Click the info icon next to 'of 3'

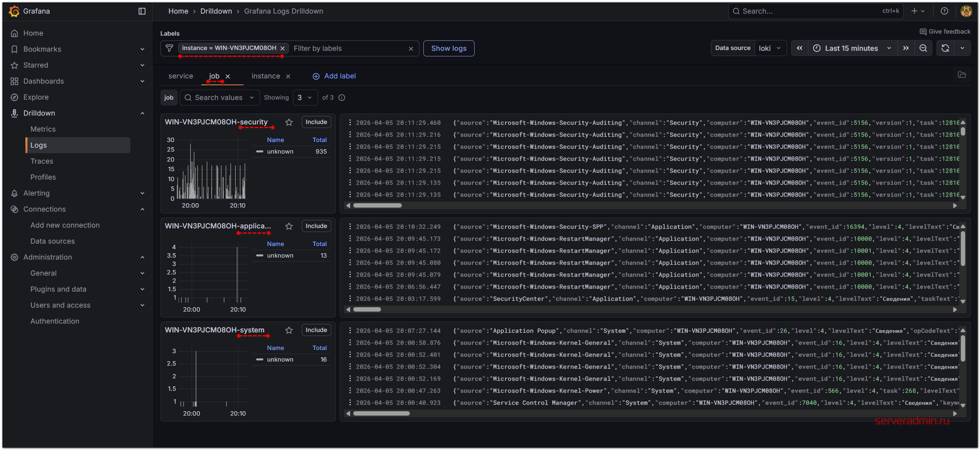click(x=342, y=98)
